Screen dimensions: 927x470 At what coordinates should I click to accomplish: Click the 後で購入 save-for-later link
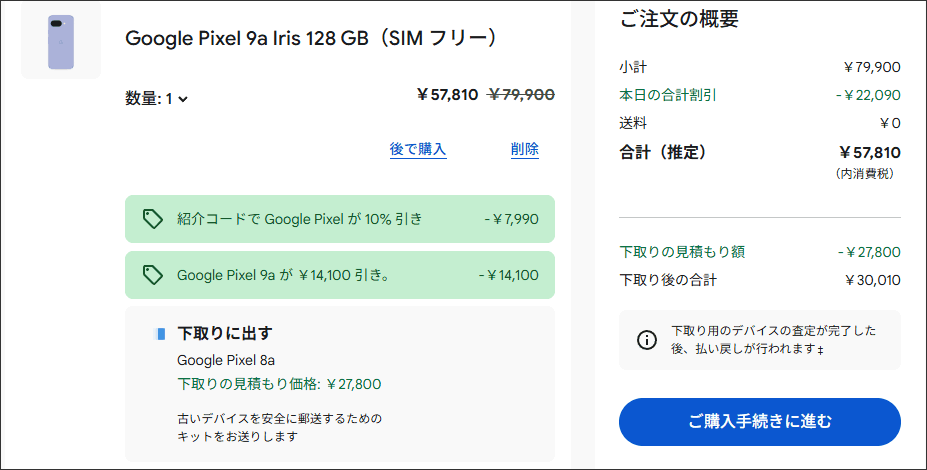pyautogui.click(x=418, y=149)
